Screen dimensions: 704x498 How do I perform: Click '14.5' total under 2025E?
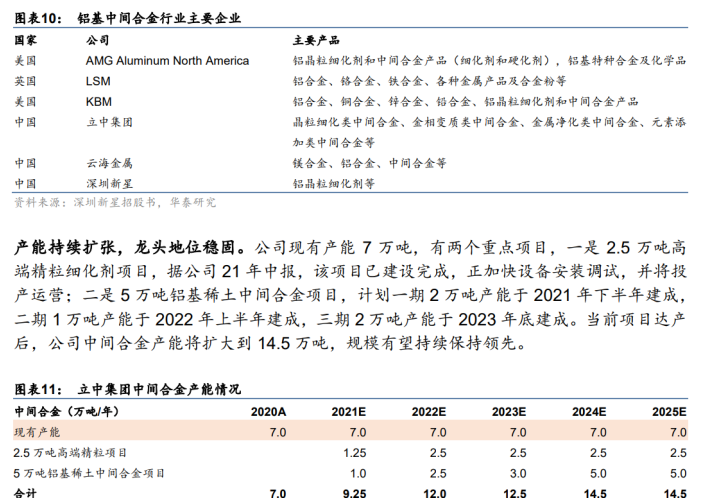[x=675, y=493]
